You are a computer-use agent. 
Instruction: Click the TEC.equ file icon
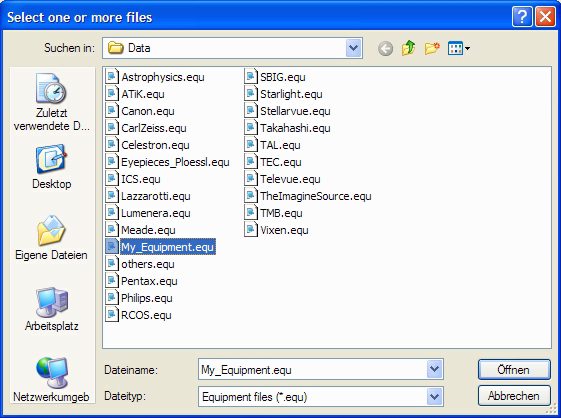[250, 162]
